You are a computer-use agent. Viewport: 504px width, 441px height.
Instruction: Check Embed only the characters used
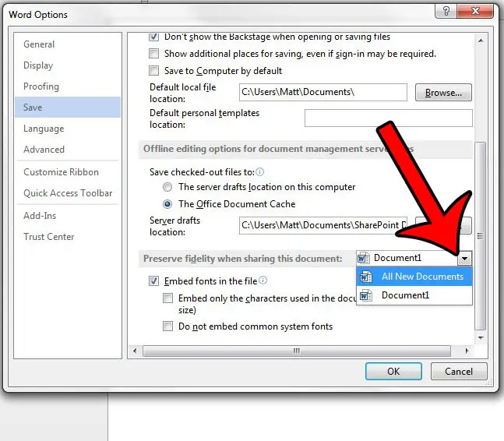coord(167,298)
